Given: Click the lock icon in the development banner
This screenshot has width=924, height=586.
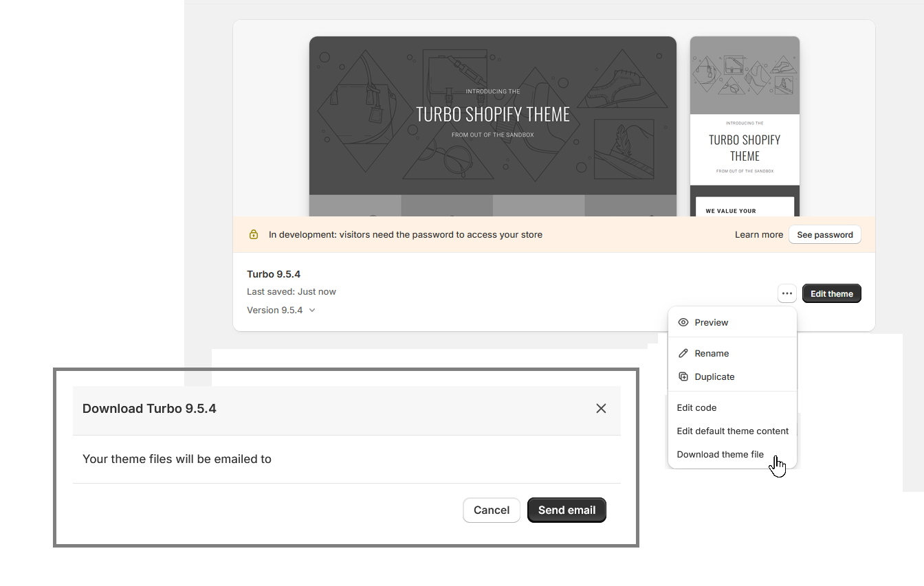Looking at the screenshot, I should pos(254,234).
